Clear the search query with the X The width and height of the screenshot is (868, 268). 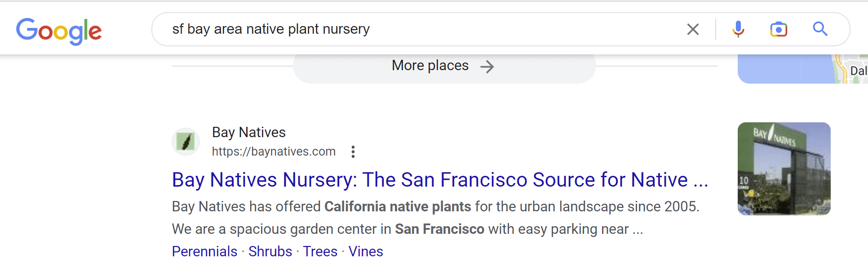693,29
